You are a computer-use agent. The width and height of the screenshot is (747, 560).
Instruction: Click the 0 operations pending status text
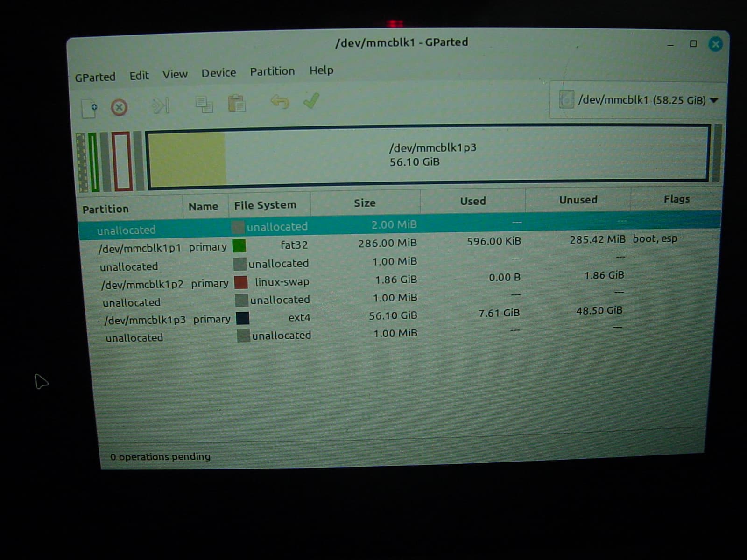(x=160, y=456)
